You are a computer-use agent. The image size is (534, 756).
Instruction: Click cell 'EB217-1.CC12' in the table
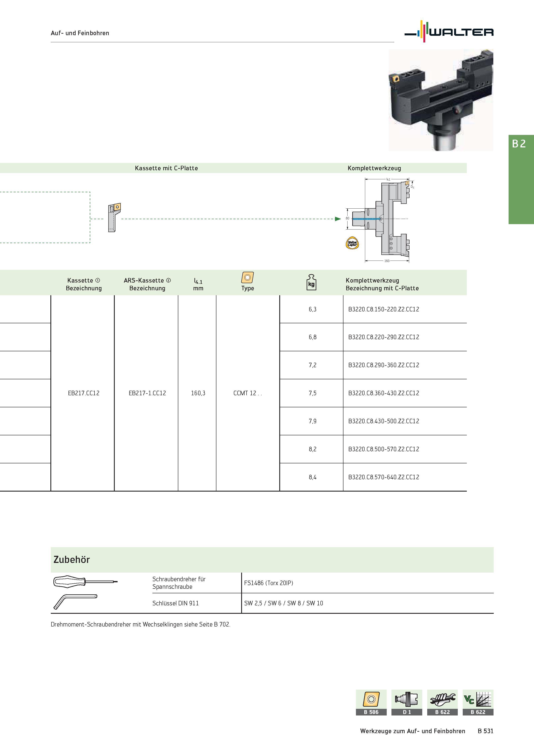pos(147,393)
